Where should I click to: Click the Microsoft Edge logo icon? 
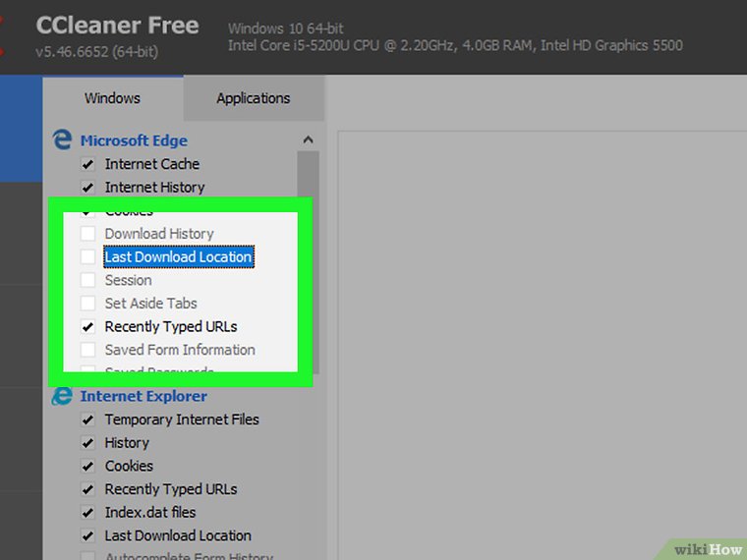coord(62,140)
